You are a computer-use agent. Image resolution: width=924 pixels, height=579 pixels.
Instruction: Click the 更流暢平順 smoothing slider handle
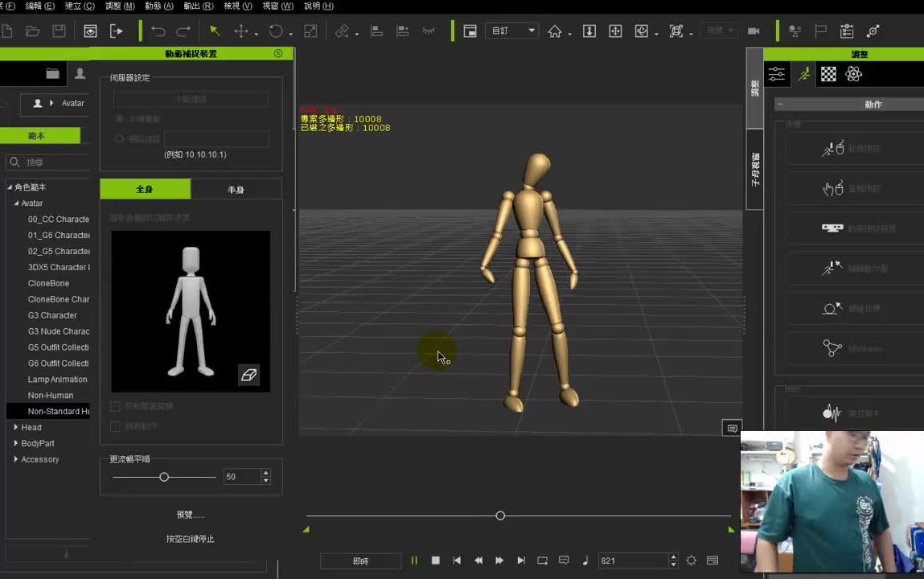pyautogui.click(x=164, y=477)
